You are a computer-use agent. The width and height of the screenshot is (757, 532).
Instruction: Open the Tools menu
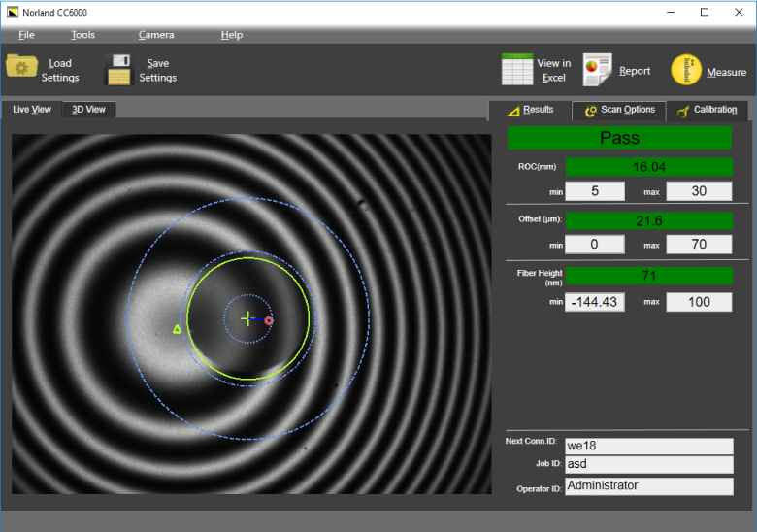pyautogui.click(x=83, y=35)
